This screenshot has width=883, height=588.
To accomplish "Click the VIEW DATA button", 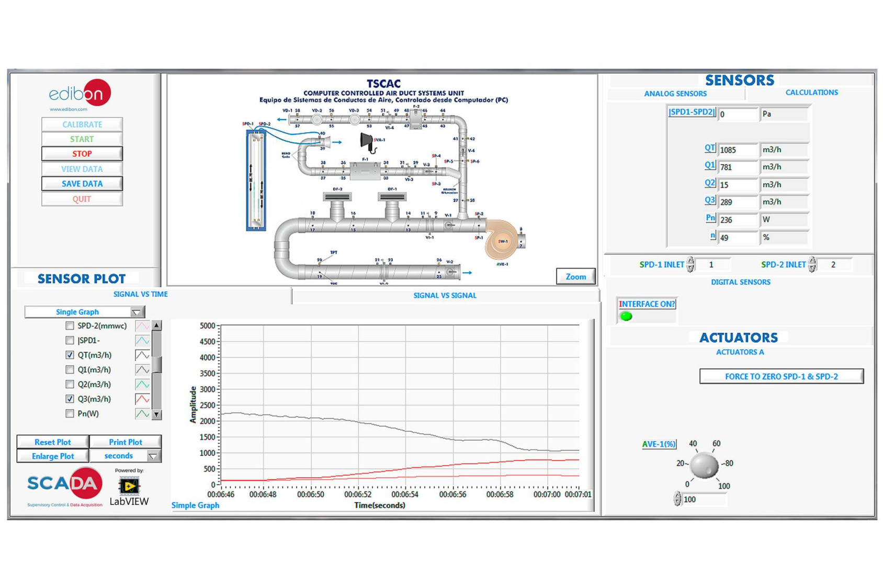I will point(82,169).
